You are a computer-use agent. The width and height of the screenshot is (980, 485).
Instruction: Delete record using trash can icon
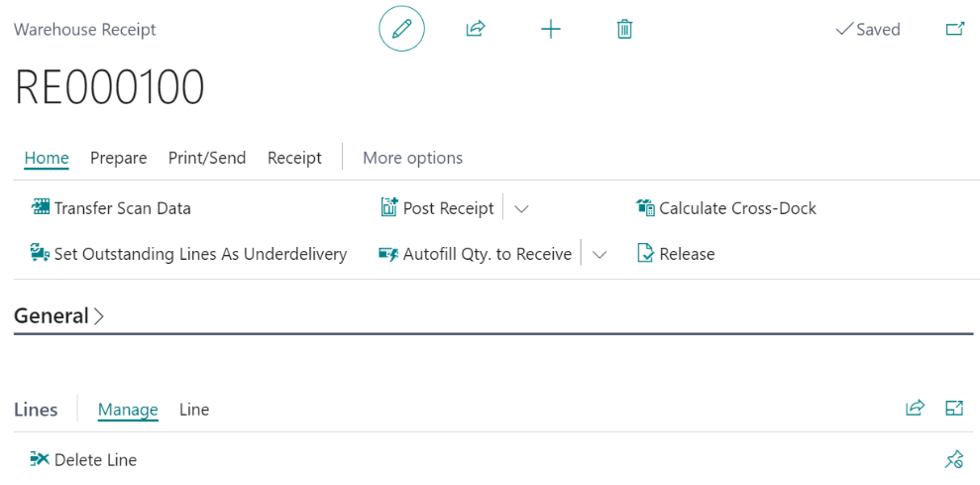pyautogui.click(x=624, y=29)
